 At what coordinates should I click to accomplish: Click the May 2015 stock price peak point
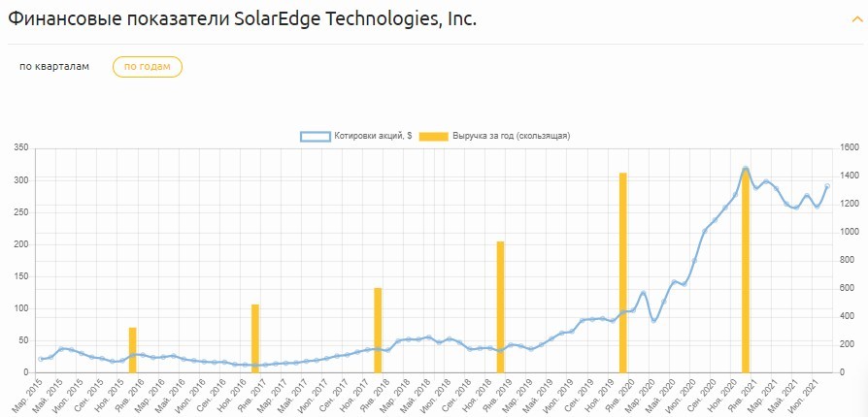click(61, 349)
